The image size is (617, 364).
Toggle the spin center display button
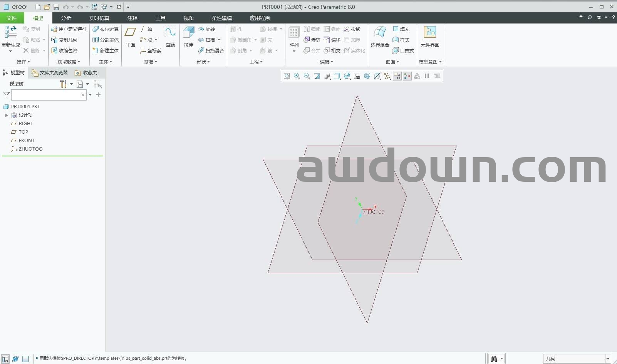407,76
